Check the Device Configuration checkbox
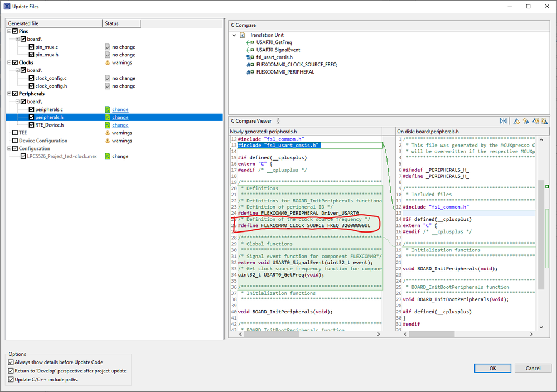557x392 pixels. coord(15,141)
